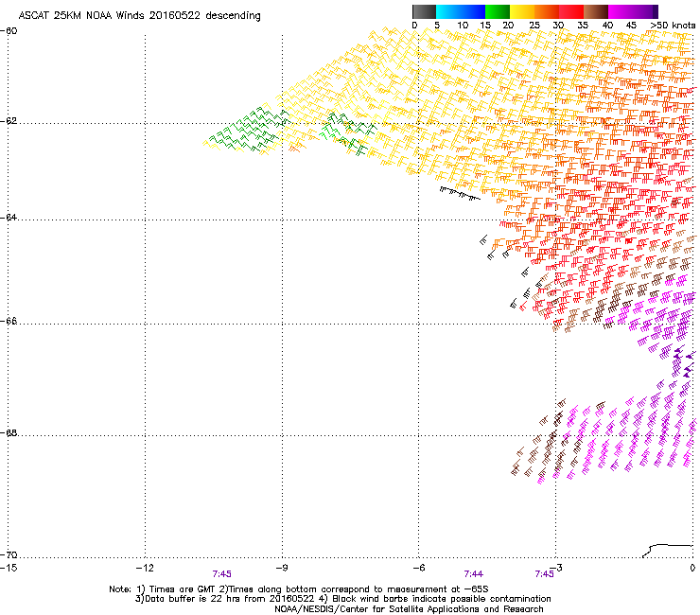Click the legend value '35' under the color bar
The height and width of the screenshot is (615, 700).
click(x=583, y=26)
